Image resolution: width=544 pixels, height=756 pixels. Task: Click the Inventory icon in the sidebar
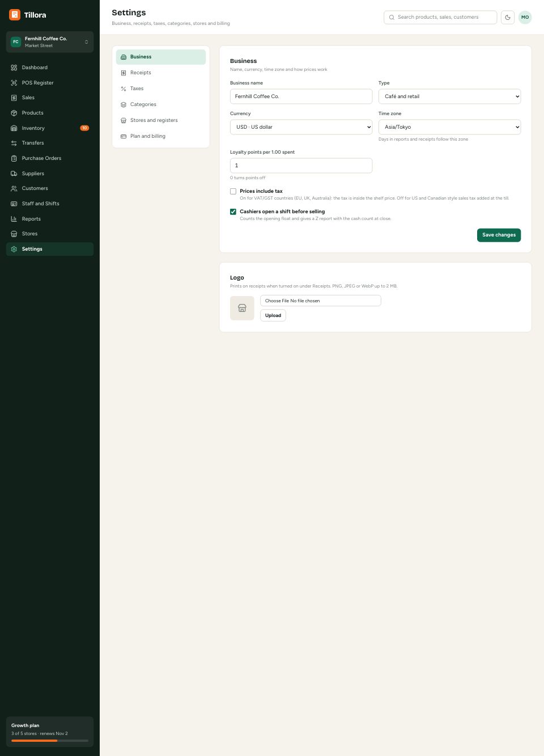(x=14, y=128)
